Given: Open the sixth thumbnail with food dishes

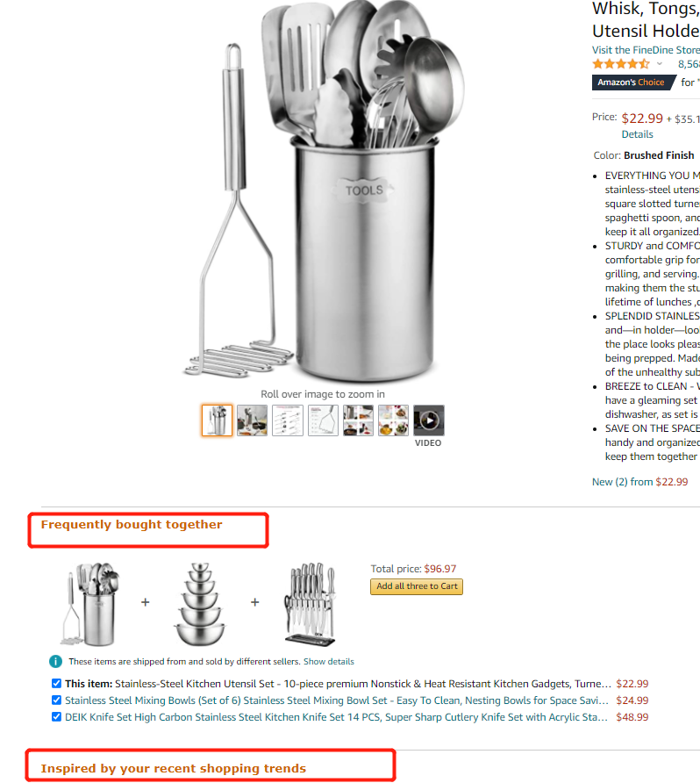Looking at the screenshot, I should tap(393, 420).
